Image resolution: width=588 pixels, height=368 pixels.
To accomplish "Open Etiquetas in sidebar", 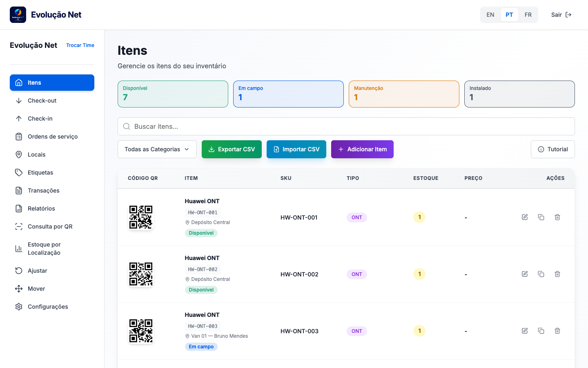I will [x=52, y=173].
